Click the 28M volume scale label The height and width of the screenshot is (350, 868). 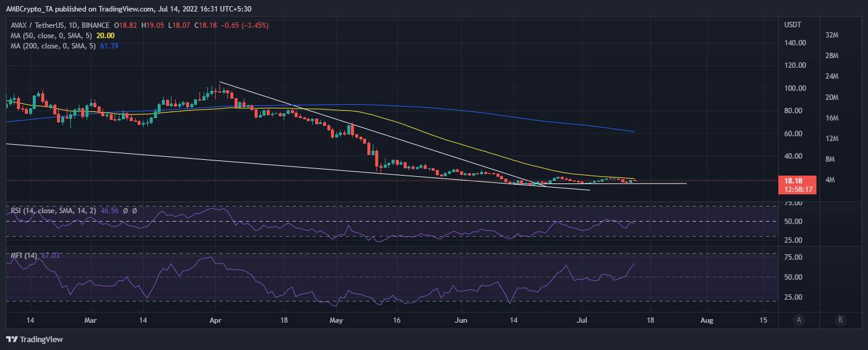(x=832, y=56)
